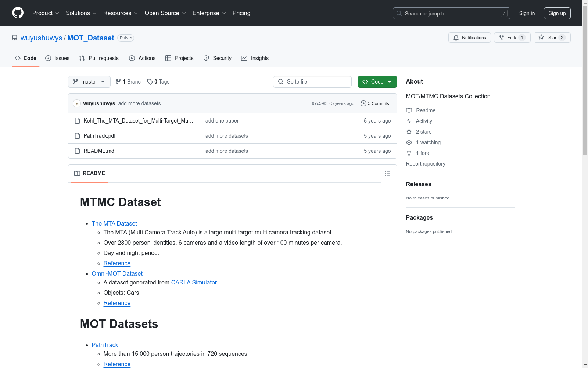Viewport: 588px width, 368px height.
Task: Open the Actions tab
Action: pos(142,58)
